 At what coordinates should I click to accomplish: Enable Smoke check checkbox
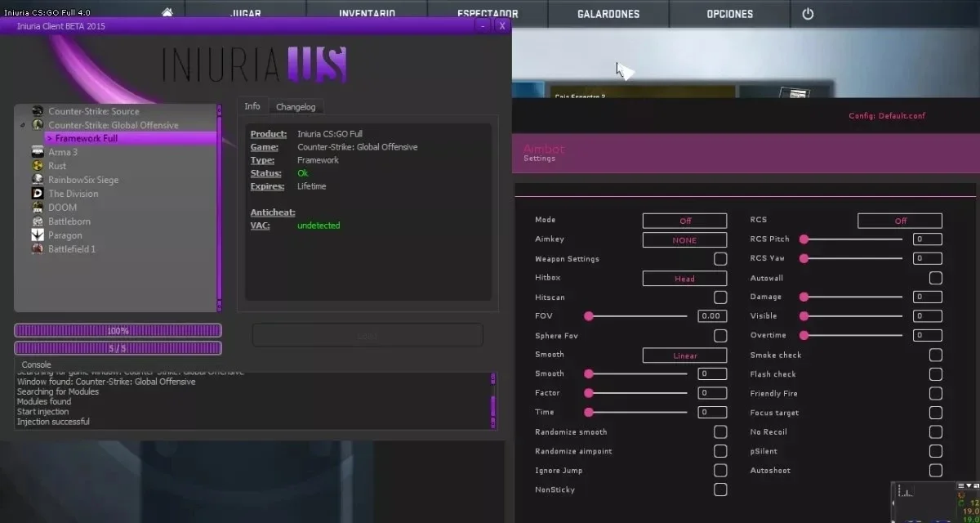936,355
